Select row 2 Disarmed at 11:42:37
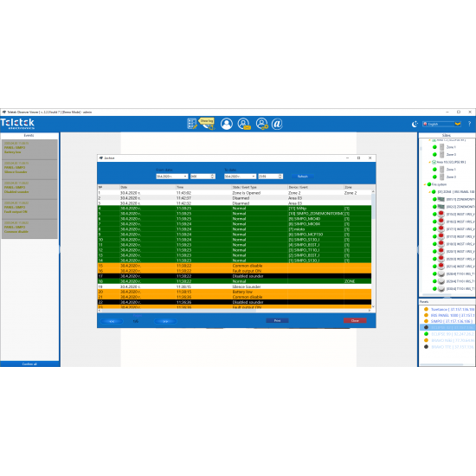 click(235, 198)
